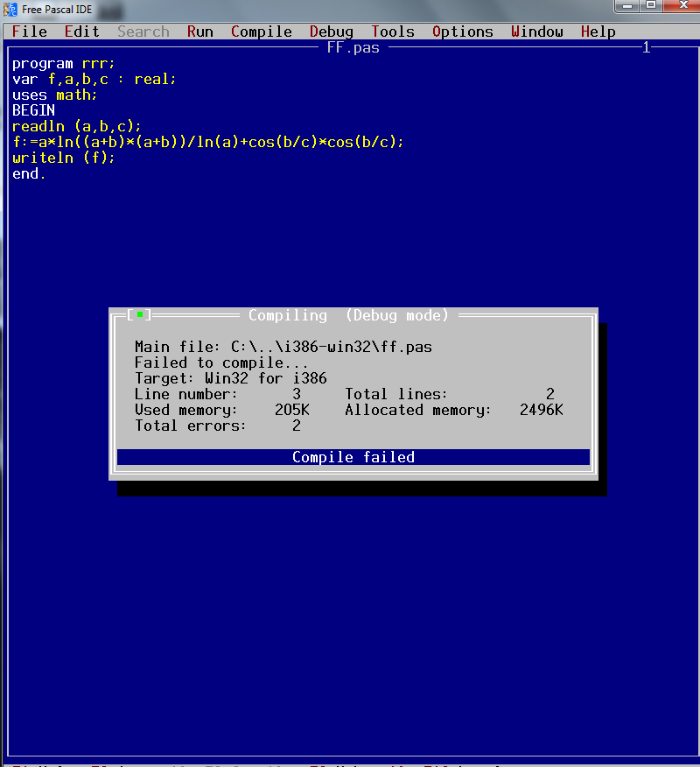Open the Help menu

click(598, 32)
